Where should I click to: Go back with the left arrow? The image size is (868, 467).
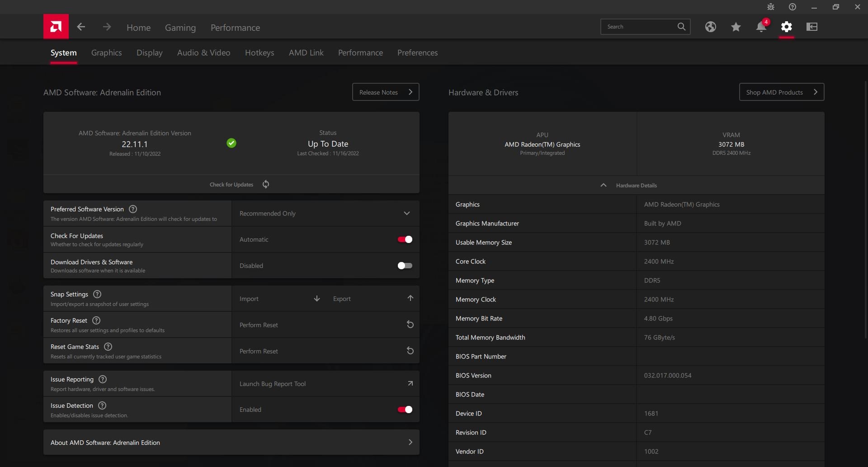[x=81, y=27]
